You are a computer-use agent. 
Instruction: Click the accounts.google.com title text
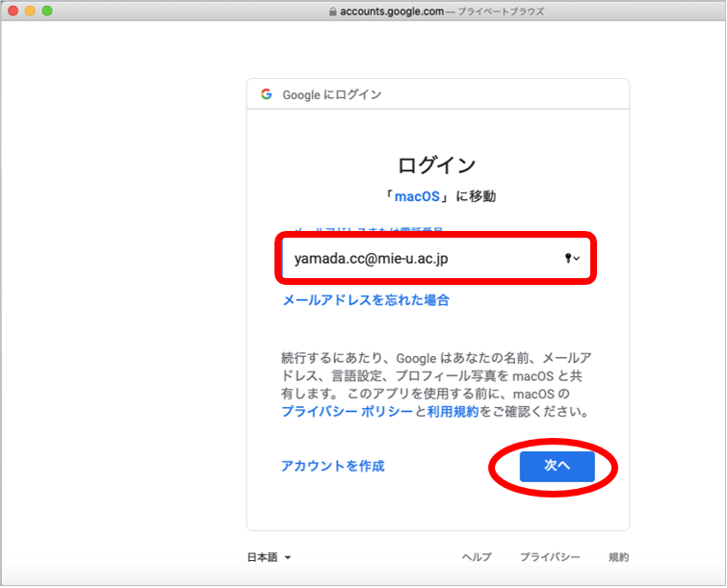392,12
